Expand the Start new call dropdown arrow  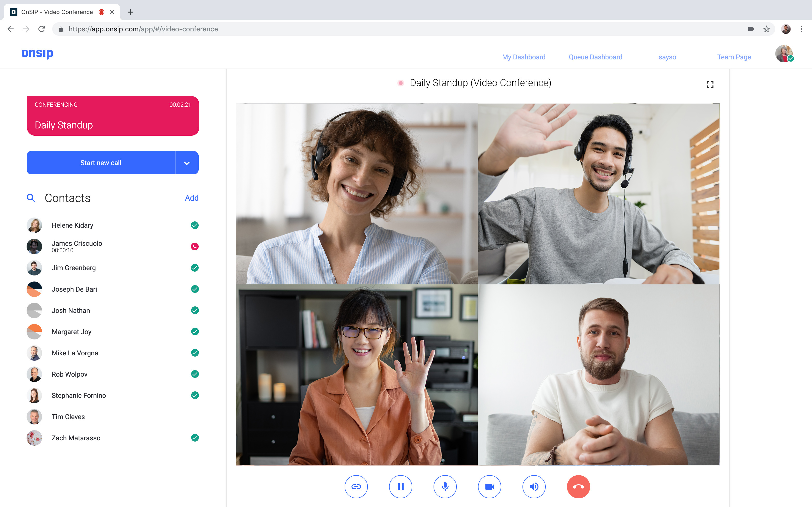(x=187, y=162)
